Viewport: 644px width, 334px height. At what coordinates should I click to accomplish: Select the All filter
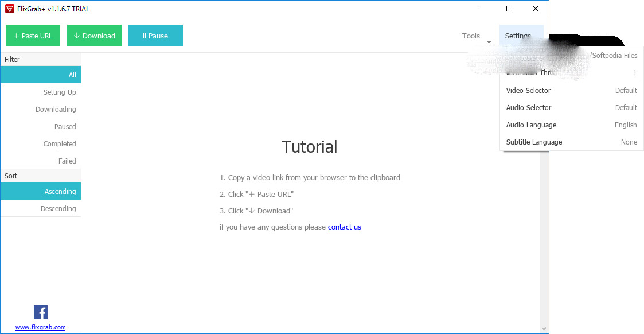pos(41,75)
